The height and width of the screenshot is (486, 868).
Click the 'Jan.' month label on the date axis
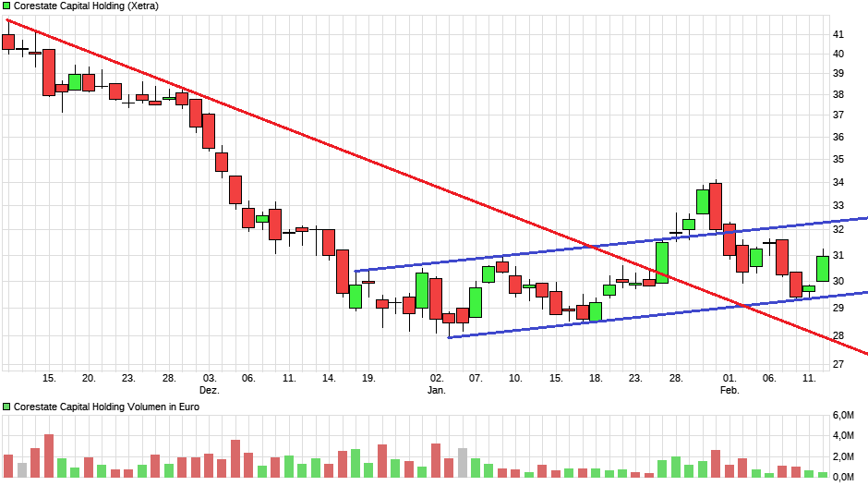click(x=436, y=390)
